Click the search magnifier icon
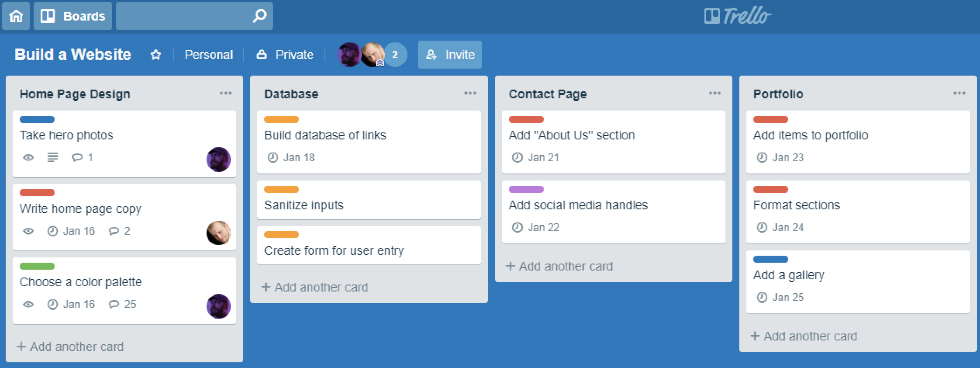 [259, 16]
